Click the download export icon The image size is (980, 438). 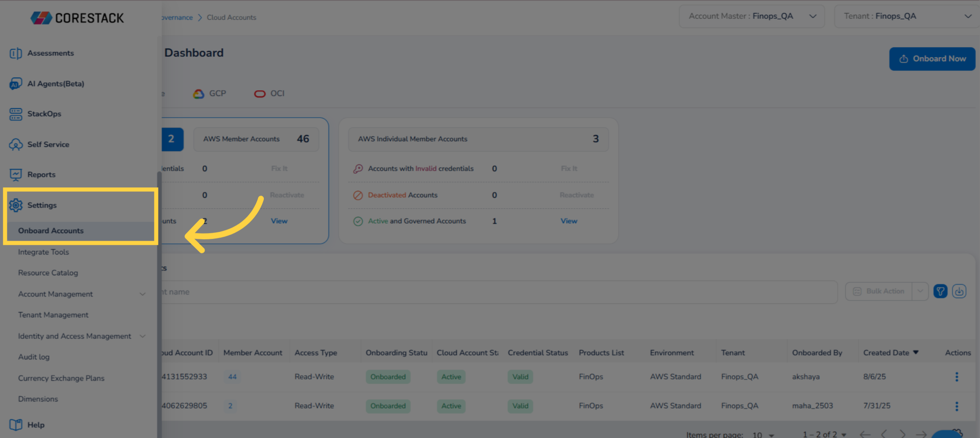(959, 291)
